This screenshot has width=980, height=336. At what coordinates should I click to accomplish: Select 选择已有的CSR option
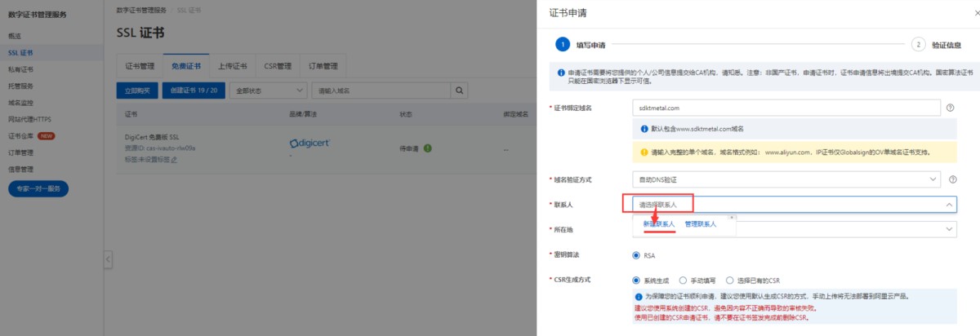(728, 280)
